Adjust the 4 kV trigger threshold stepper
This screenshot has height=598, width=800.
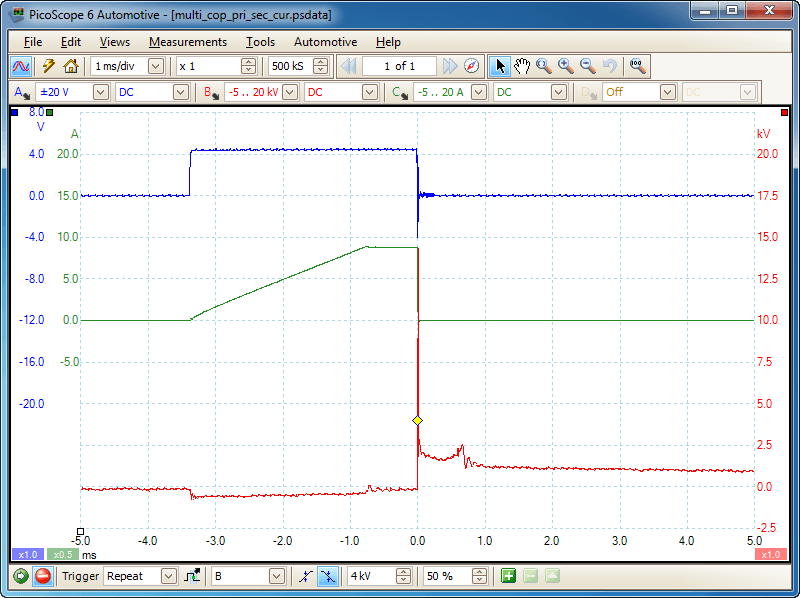pyautogui.click(x=403, y=576)
